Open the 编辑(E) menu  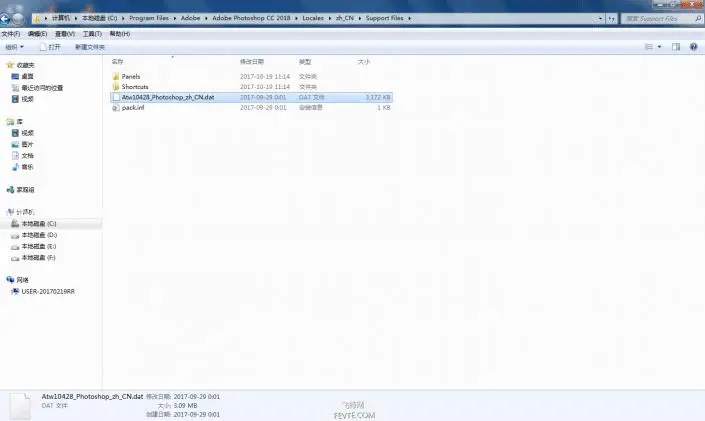(37, 34)
